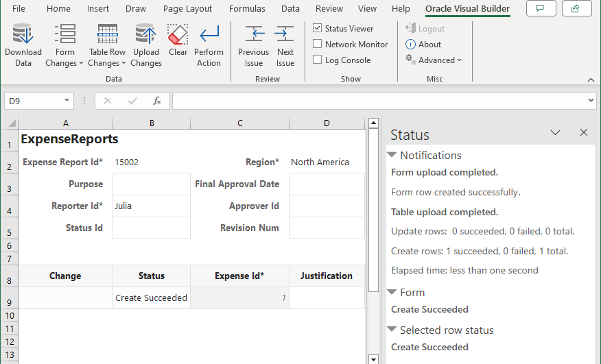Expand the Advanced menu
Viewport: 601px width, 364px height.
434,60
